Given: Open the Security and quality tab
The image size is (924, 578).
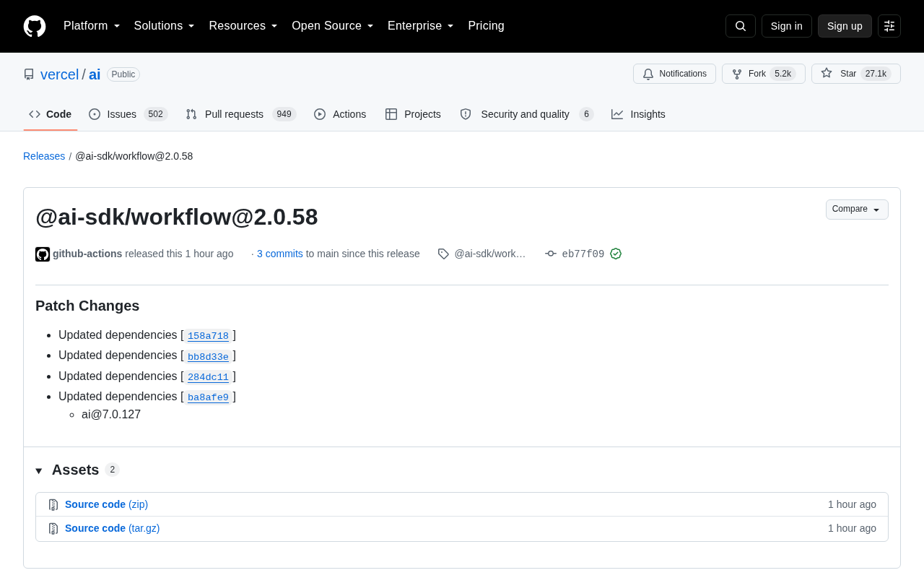Looking at the screenshot, I should [527, 114].
